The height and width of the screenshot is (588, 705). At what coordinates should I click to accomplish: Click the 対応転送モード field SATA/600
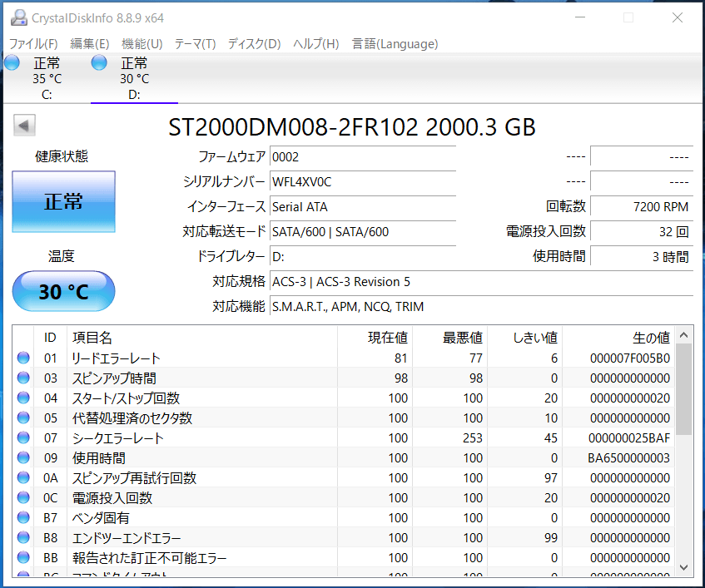pyautogui.click(x=363, y=232)
